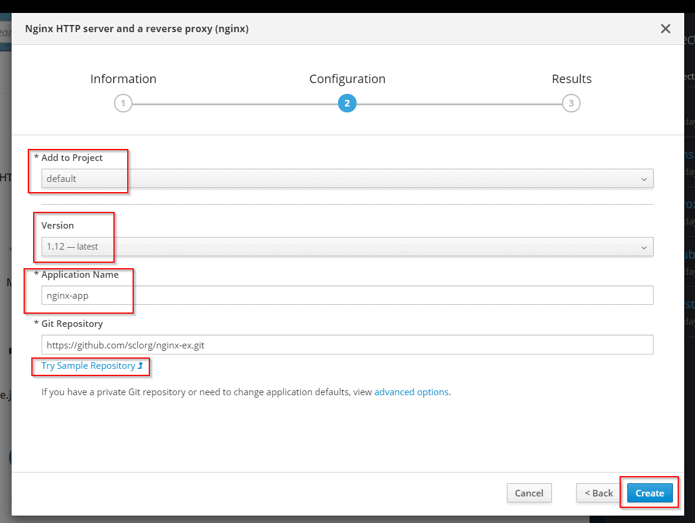The image size is (695, 523).
Task: Select the Configuration step label
Action: click(347, 79)
